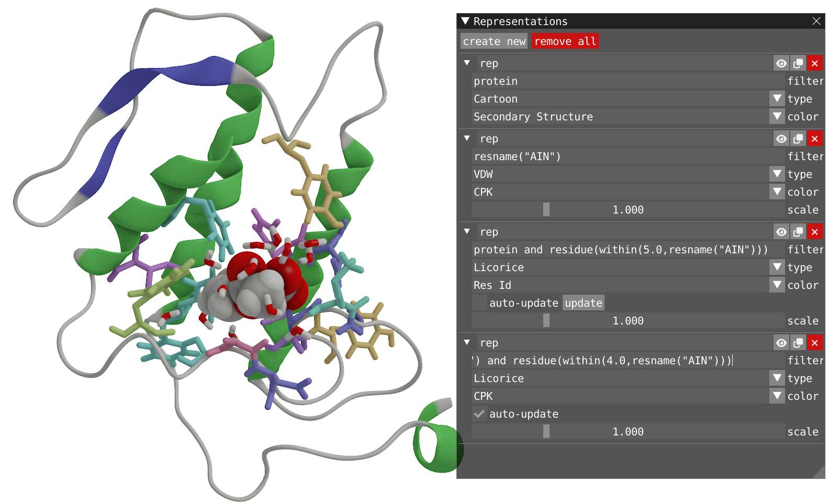Disable the checked auto-update checkbox
Screen dimensions: 828x504
click(x=479, y=414)
